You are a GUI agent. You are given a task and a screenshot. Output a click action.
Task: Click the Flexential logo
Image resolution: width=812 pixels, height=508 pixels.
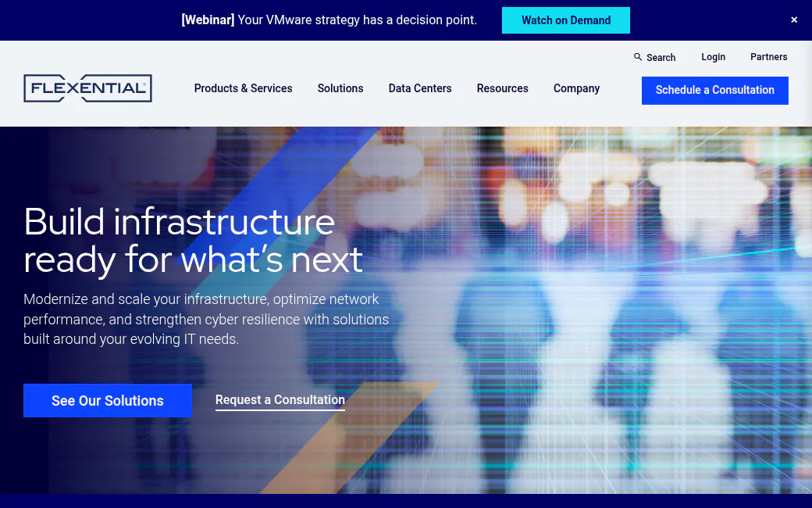pos(87,88)
